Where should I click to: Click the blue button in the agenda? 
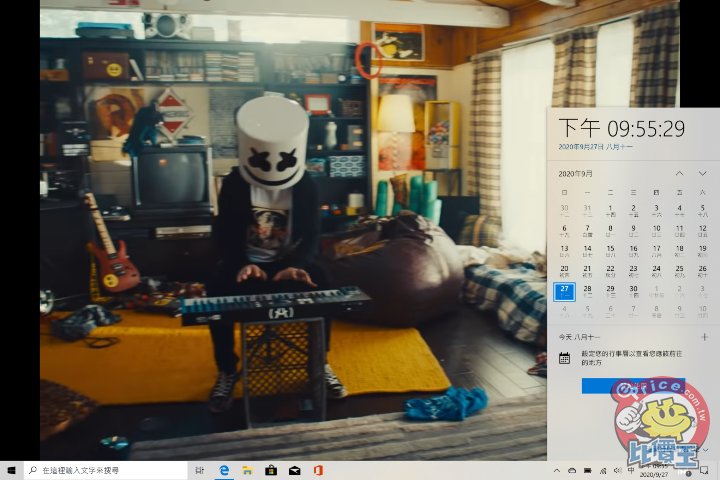(633, 386)
